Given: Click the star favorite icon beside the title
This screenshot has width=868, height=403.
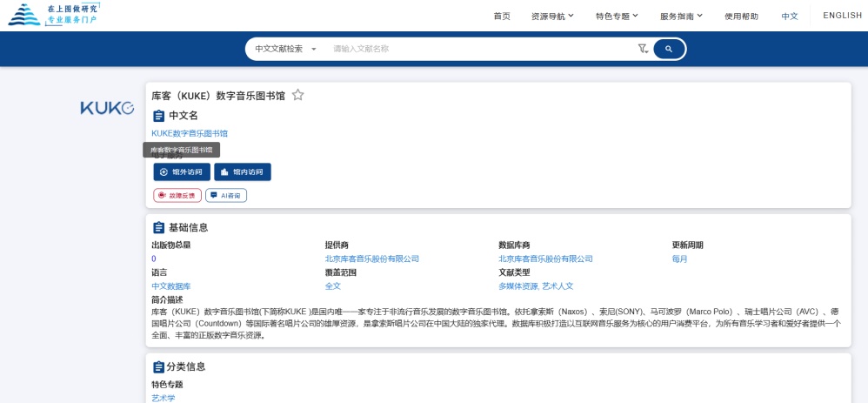Looking at the screenshot, I should click(297, 95).
